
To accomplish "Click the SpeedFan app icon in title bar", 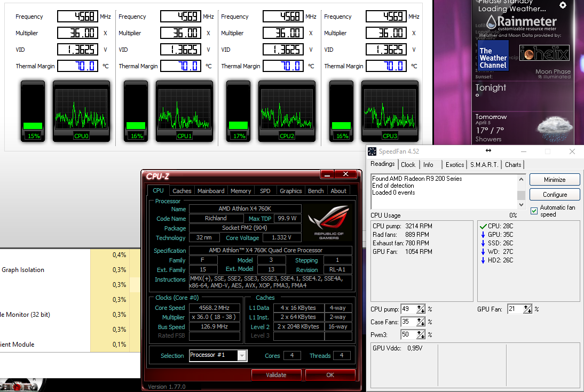I will [x=372, y=151].
